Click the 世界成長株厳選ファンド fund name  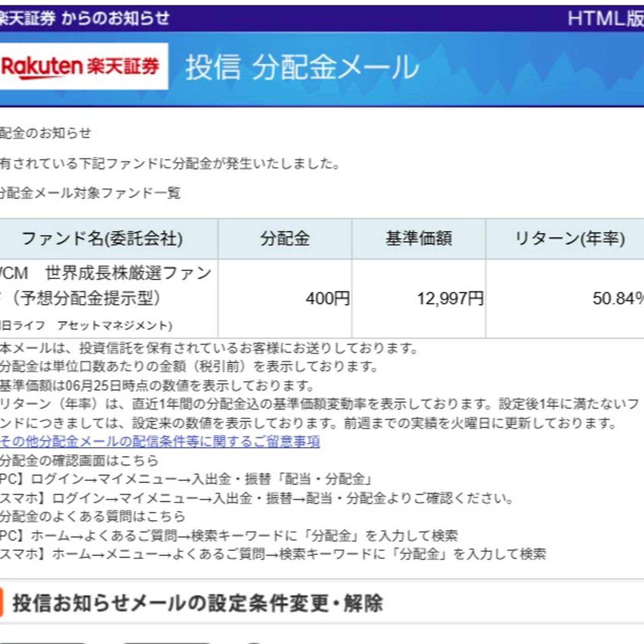pyautogui.click(x=106, y=285)
